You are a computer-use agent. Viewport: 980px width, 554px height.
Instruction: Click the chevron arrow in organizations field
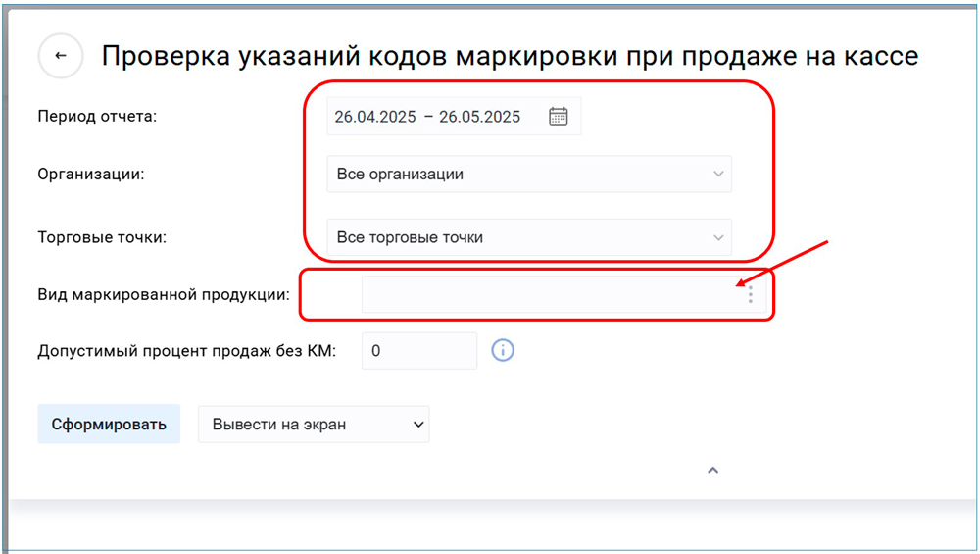718,175
